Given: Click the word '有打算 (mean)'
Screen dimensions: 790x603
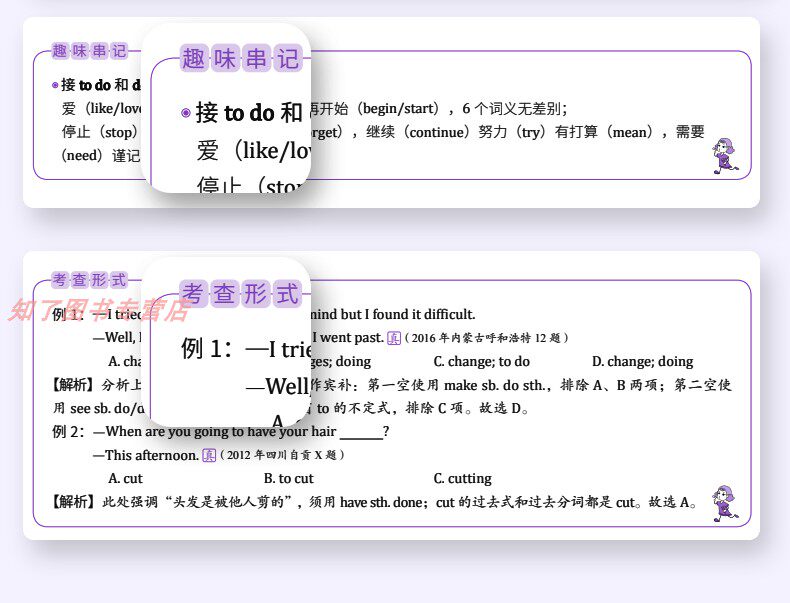Looking at the screenshot, I should tap(604, 132).
